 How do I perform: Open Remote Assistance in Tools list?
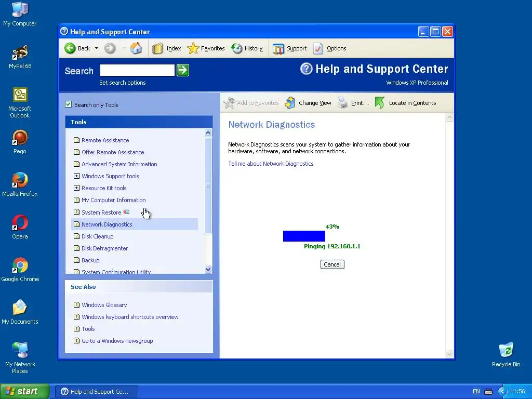pyautogui.click(x=105, y=140)
